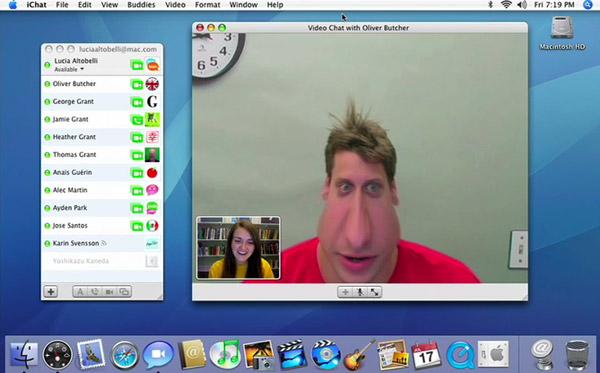Image resolution: width=600 pixels, height=373 pixels.
Task: Open the Video menu
Action: 175,5
